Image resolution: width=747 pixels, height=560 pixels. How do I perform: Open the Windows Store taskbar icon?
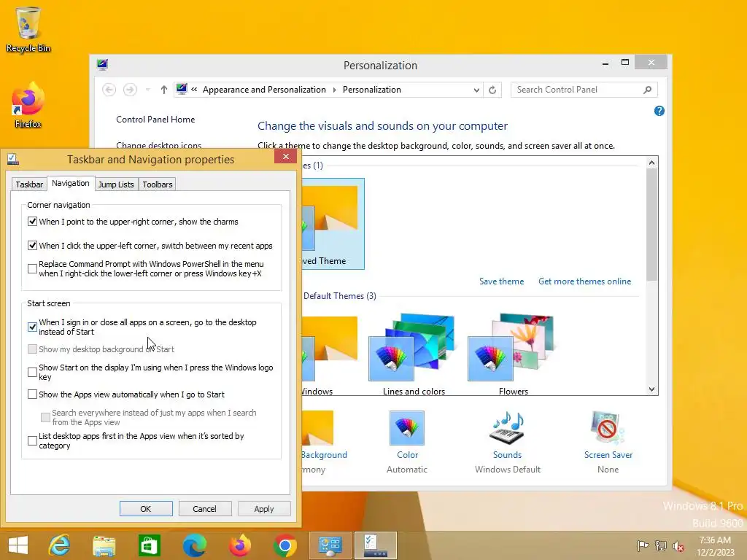coord(149,545)
